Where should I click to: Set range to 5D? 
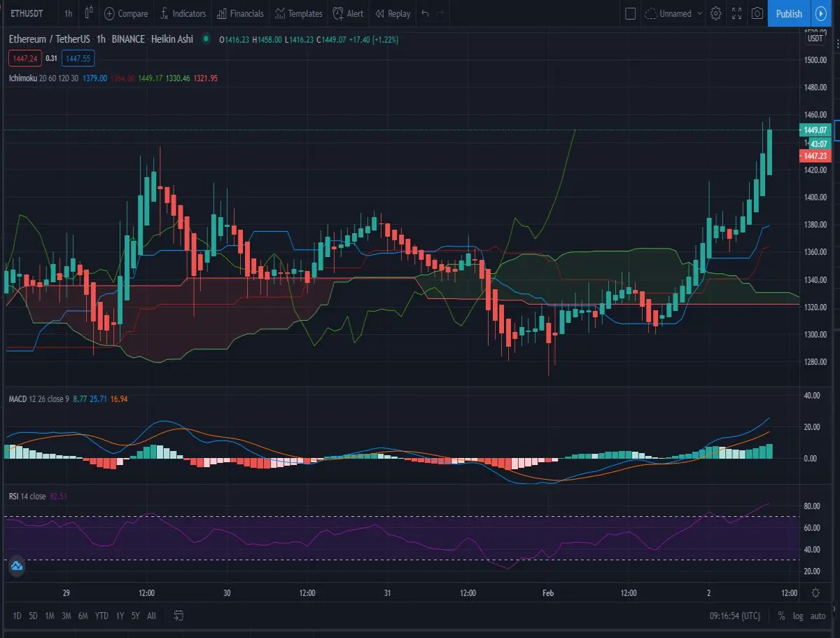[33, 616]
